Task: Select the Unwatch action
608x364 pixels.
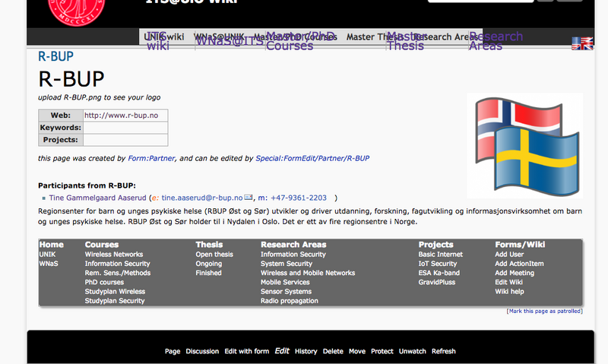Action: point(412,351)
